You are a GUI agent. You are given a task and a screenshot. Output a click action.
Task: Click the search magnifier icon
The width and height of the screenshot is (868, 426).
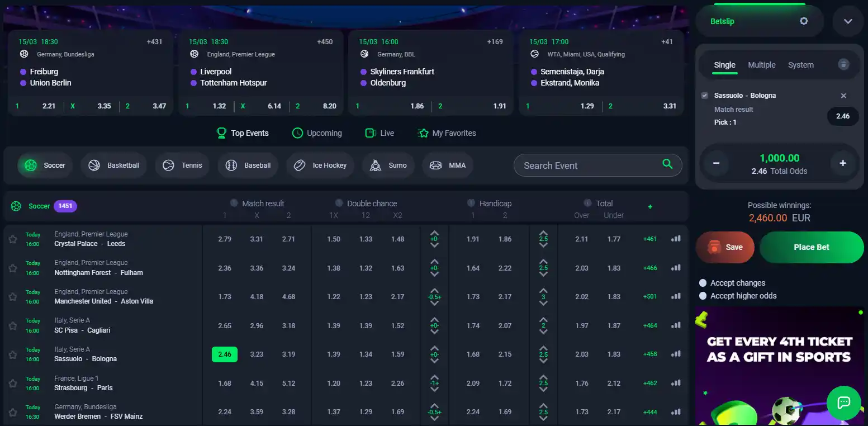tap(667, 164)
